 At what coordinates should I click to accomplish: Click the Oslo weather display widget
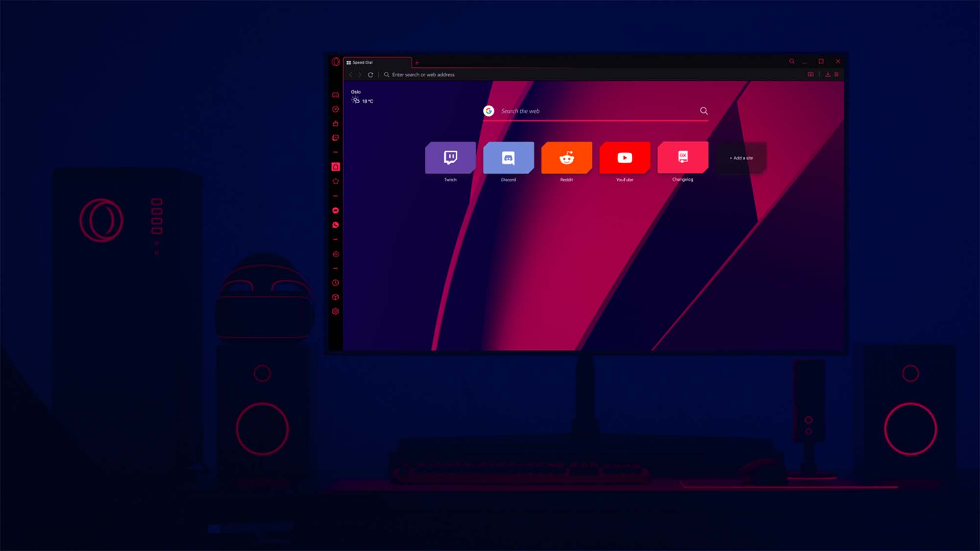point(360,96)
